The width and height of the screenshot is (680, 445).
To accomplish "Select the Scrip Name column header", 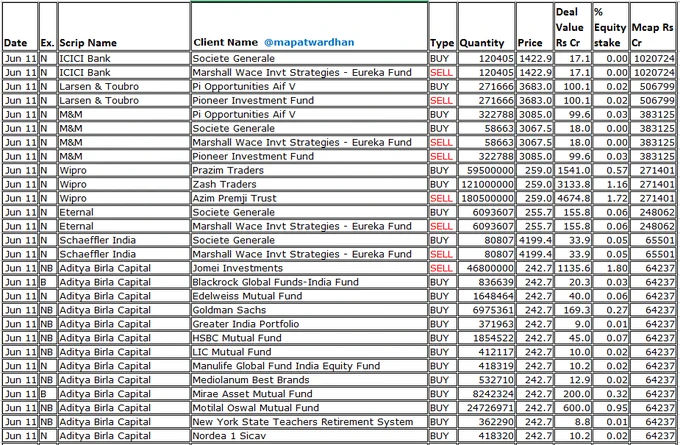I will [x=124, y=27].
